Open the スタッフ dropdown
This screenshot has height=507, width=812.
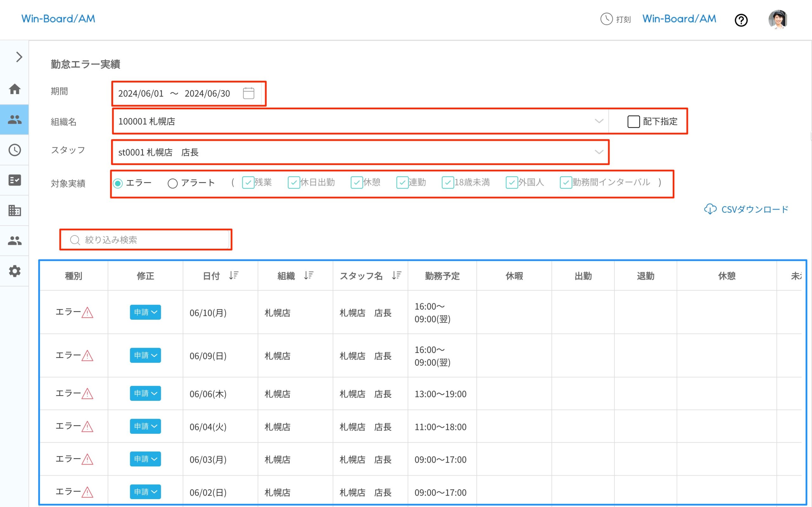[599, 152]
